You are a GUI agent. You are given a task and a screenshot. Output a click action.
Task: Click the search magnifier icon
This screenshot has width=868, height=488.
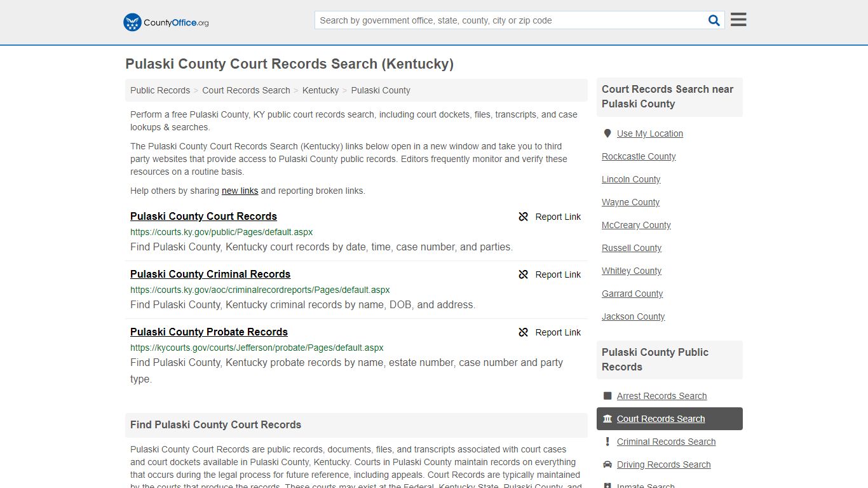[x=714, y=20]
